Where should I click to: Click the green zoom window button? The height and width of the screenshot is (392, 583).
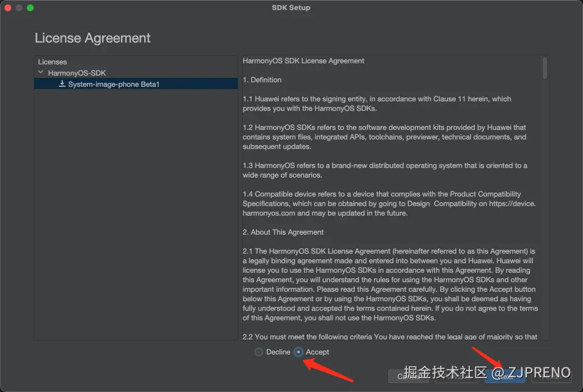pos(30,7)
